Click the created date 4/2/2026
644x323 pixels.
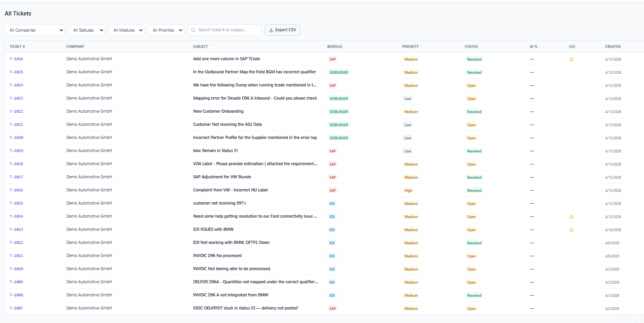coord(612,309)
